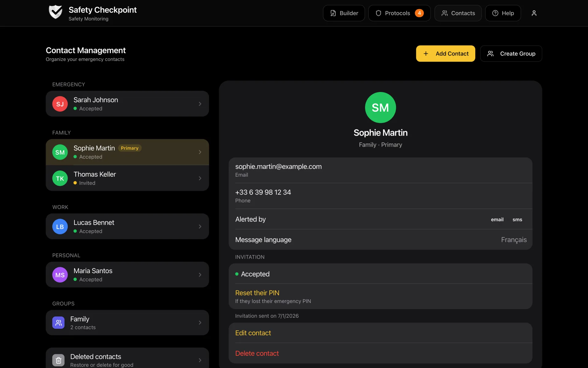588x368 pixels.
Task: Click the people icon on Create Group
Action: coord(490,54)
